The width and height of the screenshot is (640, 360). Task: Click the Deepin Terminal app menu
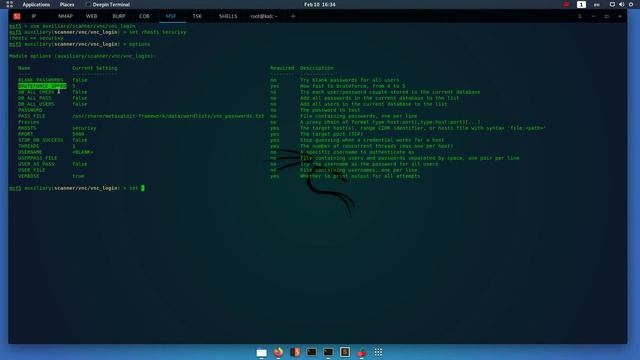pos(108,4)
